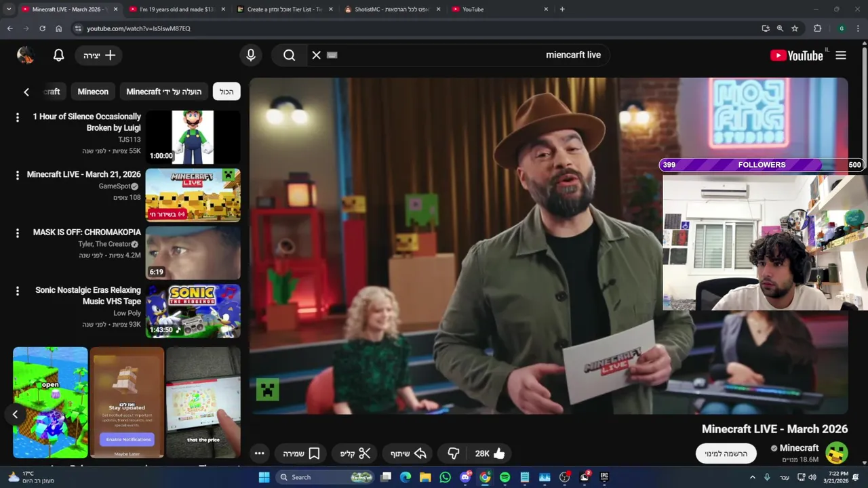
Task: Open File Explorer from the taskbar
Action: coord(425,477)
